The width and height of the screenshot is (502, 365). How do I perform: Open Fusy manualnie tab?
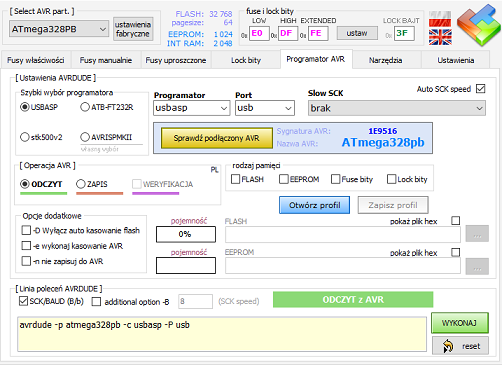(106, 60)
